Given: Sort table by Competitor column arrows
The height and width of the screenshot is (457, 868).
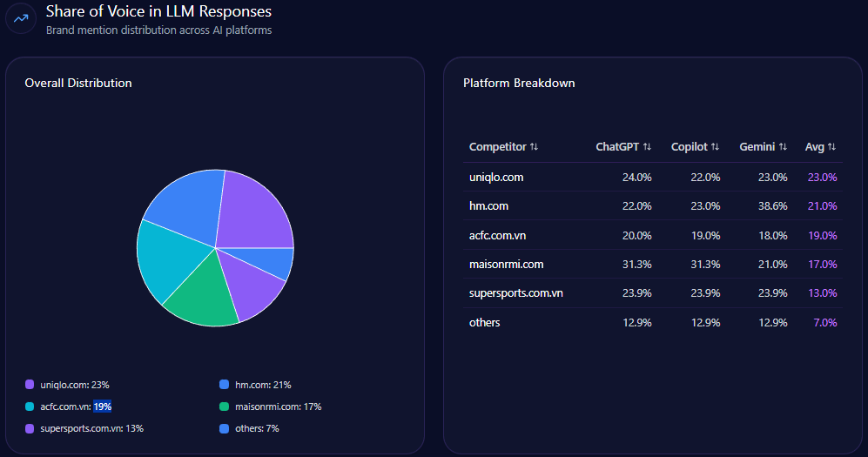Looking at the screenshot, I should coord(534,147).
